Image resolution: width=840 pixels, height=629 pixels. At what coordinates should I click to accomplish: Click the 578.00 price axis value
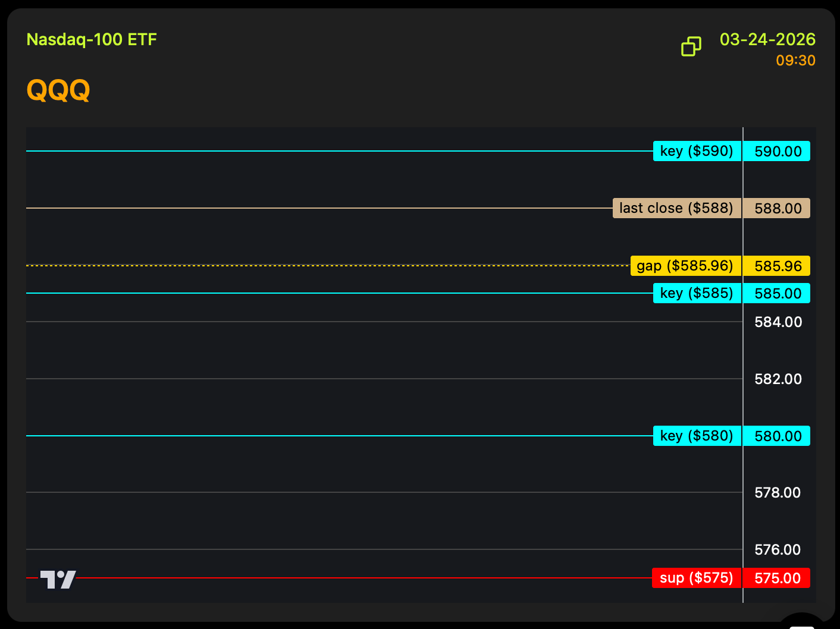(777, 493)
